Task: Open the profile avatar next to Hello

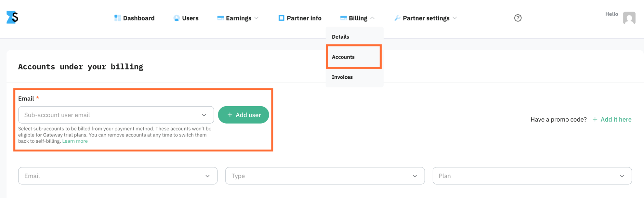Action: (629, 18)
